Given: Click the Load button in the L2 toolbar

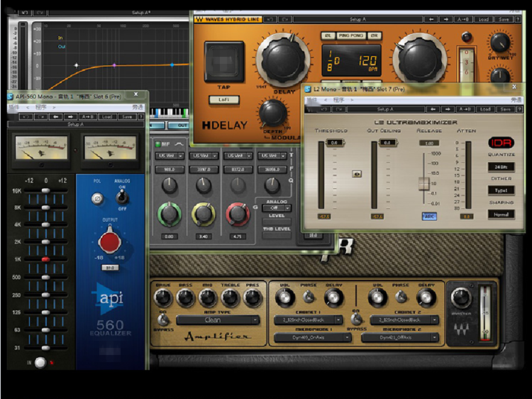Looking at the screenshot, I should coord(485,109).
